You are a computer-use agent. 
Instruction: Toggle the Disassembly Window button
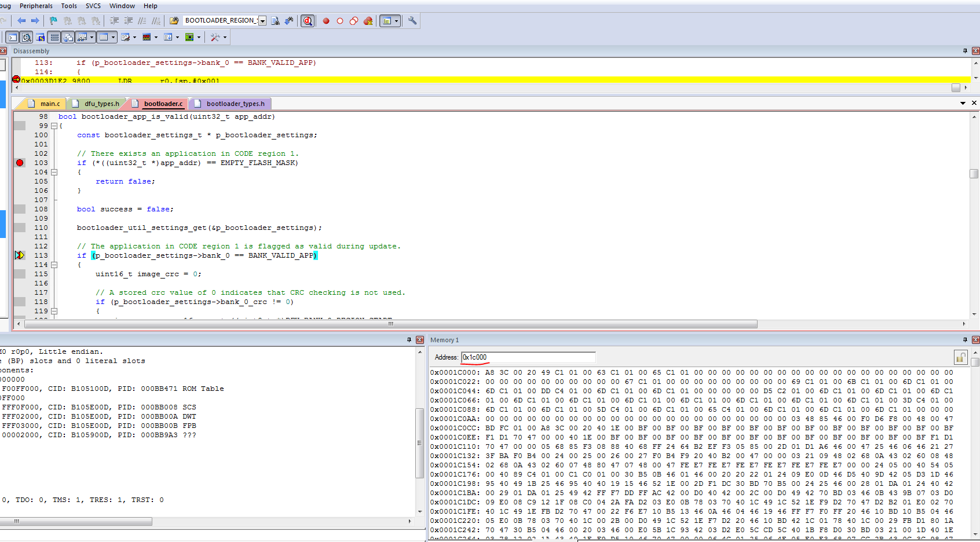tap(26, 37)
